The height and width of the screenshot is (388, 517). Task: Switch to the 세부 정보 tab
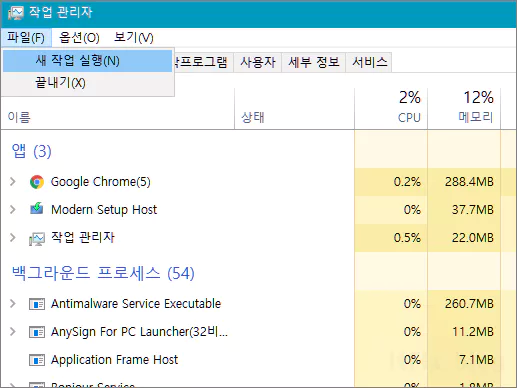tap(314, 62)
